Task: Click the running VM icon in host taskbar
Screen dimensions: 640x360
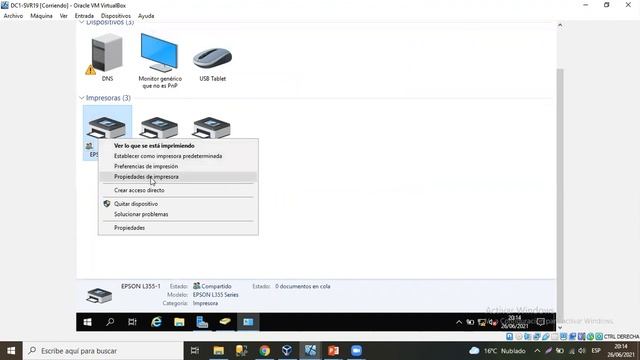Action: click(310, 351)
